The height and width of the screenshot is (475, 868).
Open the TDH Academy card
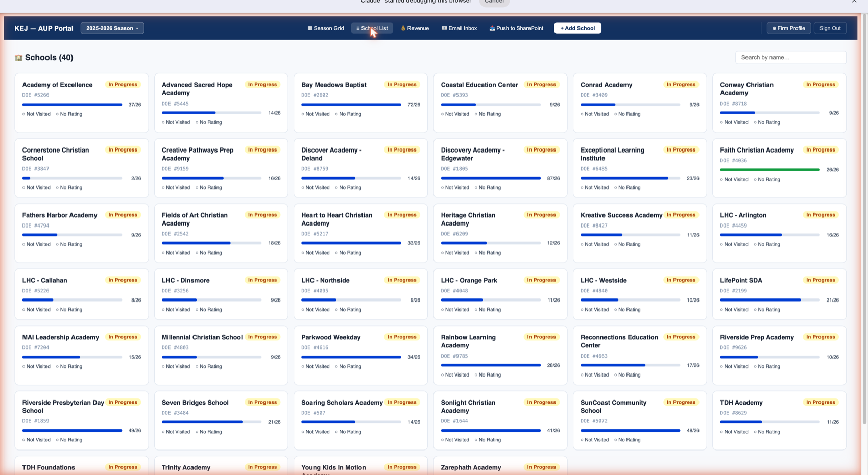[779, 420]
